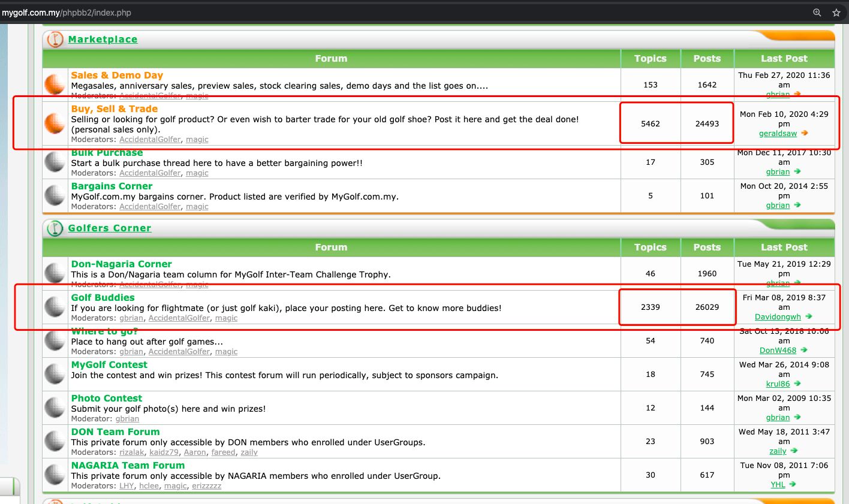This screenshot has width=849, height=504.
Task: Open the Marketplace category heading
Action: tap(103, 40)
